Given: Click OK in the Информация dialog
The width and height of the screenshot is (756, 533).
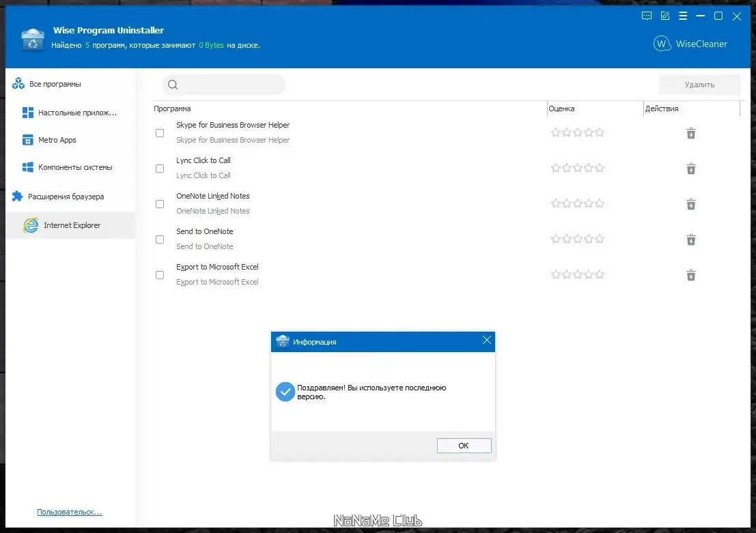Looking at the screenshot, I should coord(464,446).
